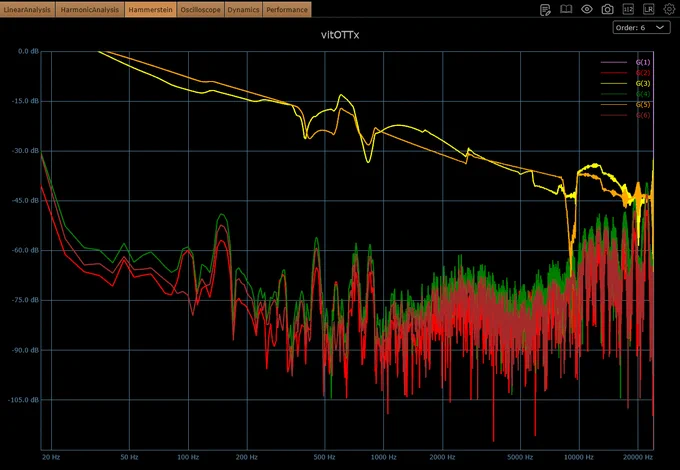Switch to the HarmonicAnalysis tab
The width and height of the screenshot is (680, 470).
click(90, 10)
